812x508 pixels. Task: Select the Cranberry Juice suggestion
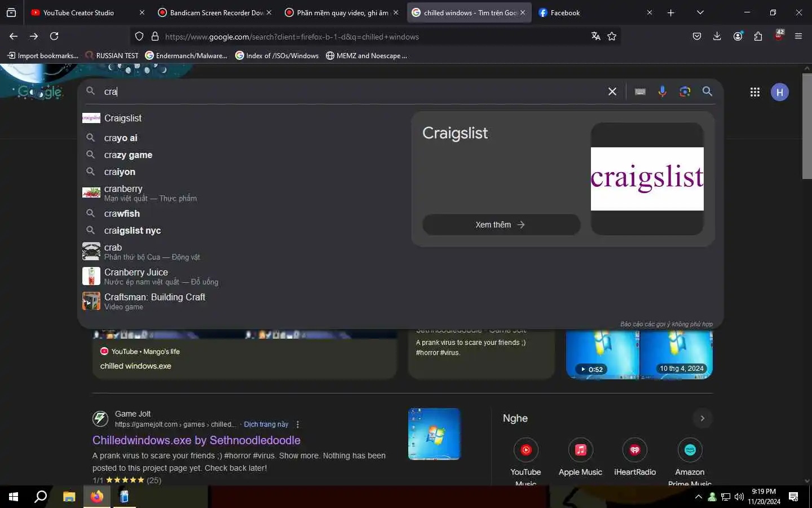click(x=242, y=277)
